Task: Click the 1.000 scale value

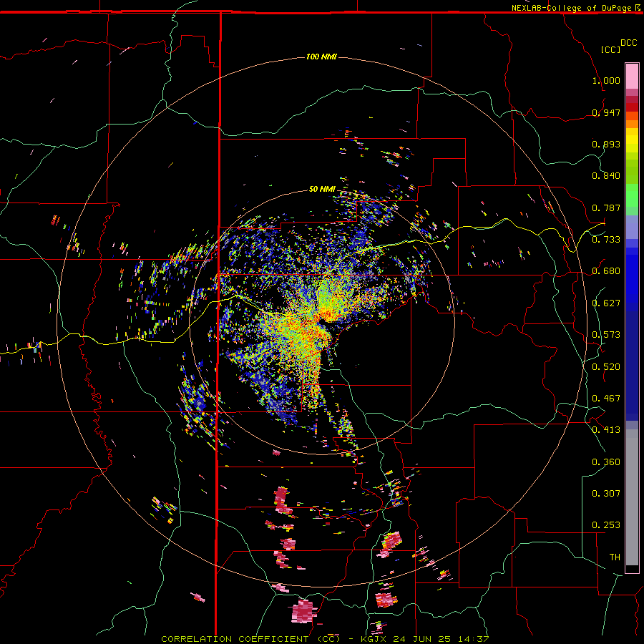Action: point(606,80)
